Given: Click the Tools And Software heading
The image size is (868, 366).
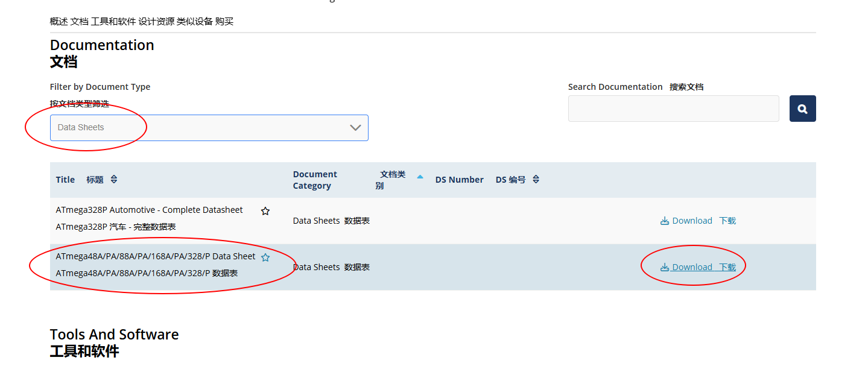Looking at the screenshot, I should (114, 335).
